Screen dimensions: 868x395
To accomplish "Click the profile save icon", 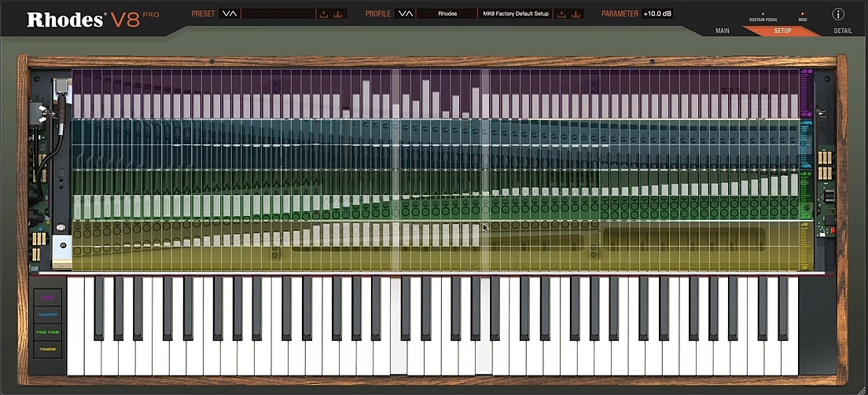I will pyautogui.click(x=576, y=14).
